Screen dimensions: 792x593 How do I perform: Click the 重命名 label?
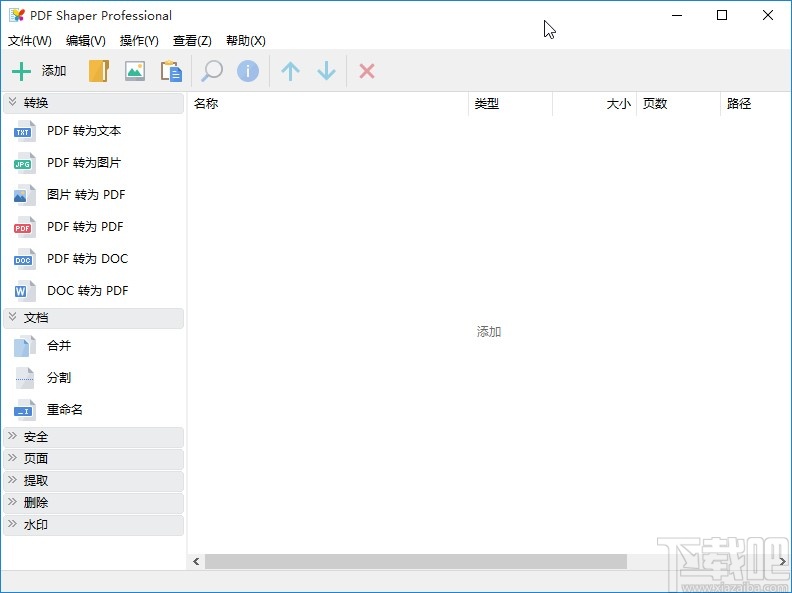pos(65,410)
